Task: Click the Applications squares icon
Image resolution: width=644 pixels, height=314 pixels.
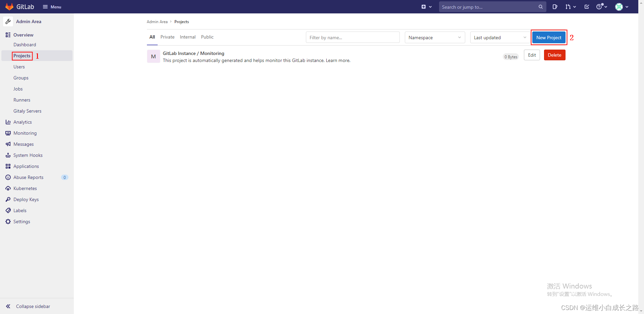Action: [x=8, y=166]
